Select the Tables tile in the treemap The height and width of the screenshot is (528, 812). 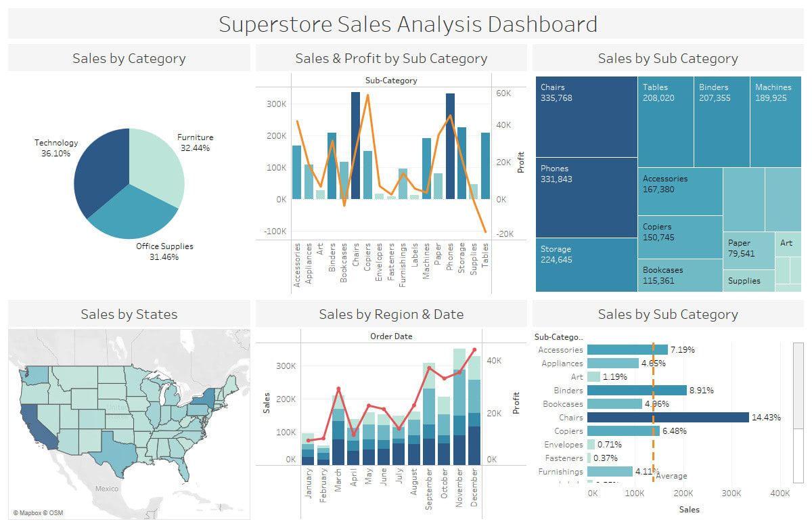[665, 122]
